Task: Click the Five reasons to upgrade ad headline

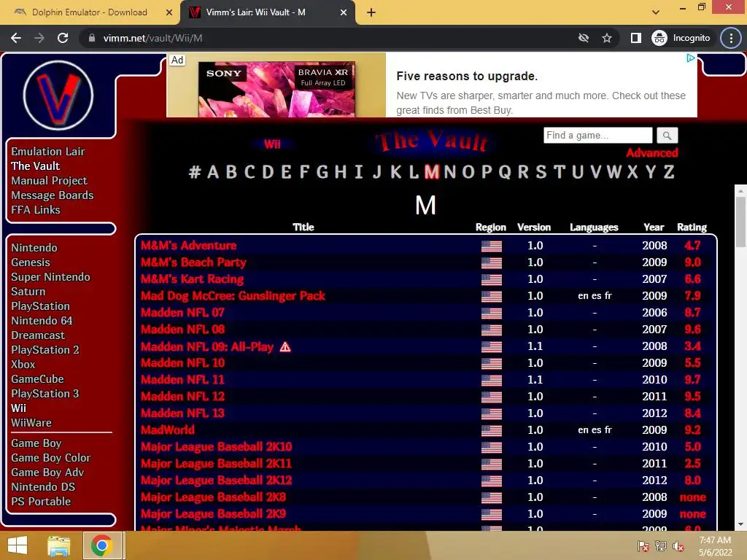Action: coord(467,76)
